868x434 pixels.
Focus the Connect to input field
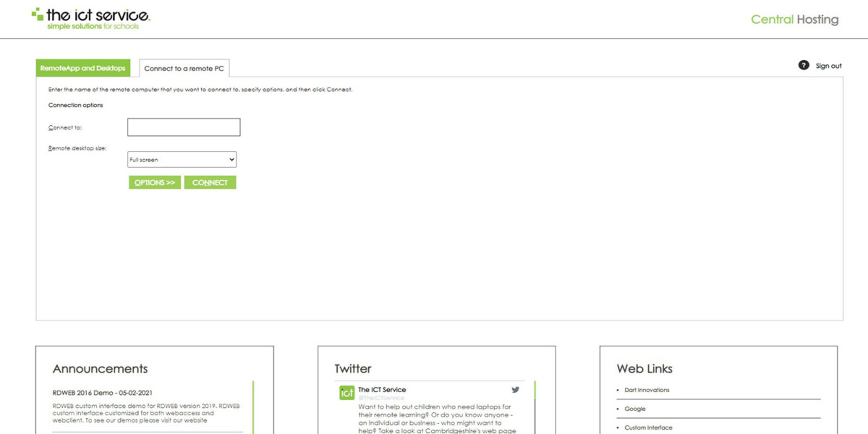click(184, 127)
